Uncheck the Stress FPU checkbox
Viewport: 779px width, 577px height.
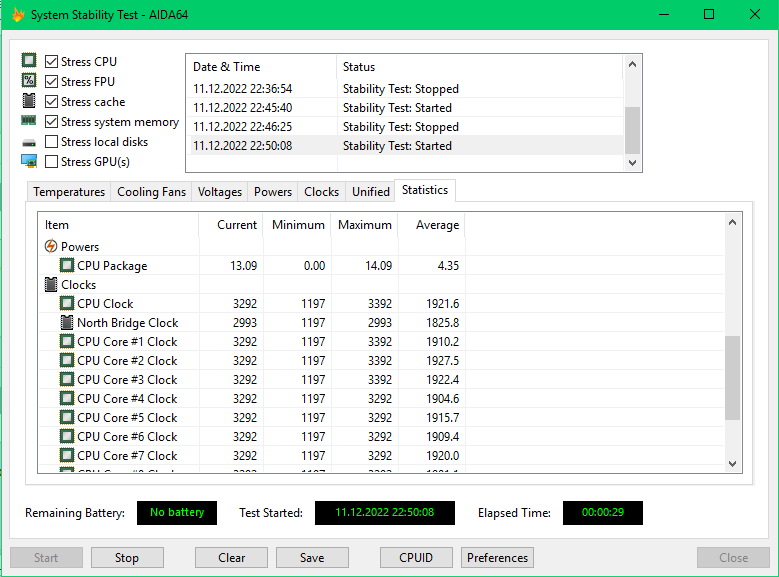coord(51,82)
